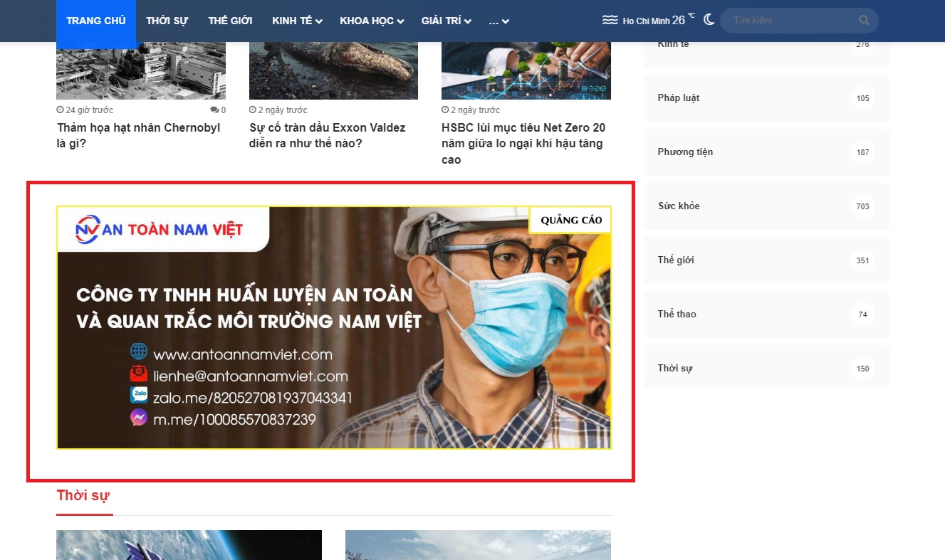The height and width of the screenshot is (560, 945).
Task: Read 'Sự cố tràn dầu Exxon Valdez' article
Action: (328, 135)
